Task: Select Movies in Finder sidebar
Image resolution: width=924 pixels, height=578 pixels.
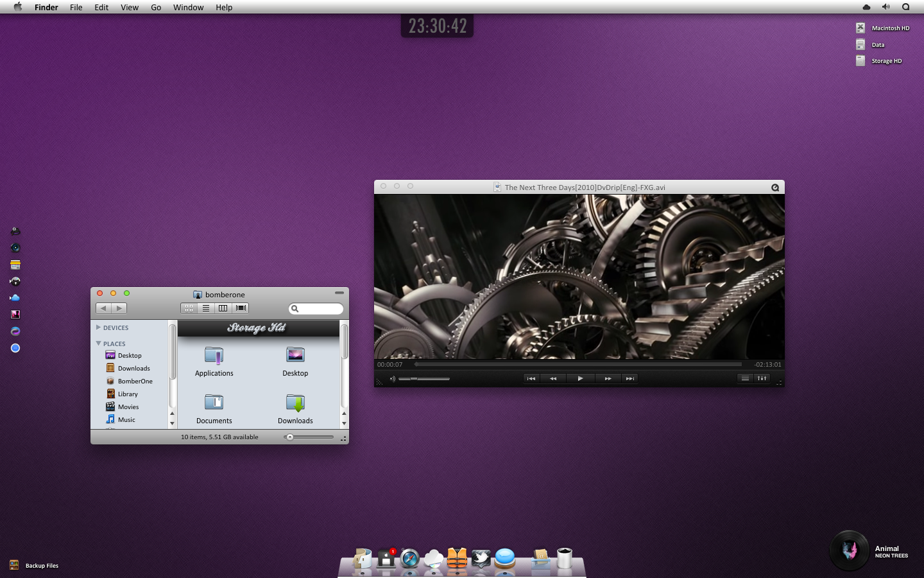Action: [122, 407]
